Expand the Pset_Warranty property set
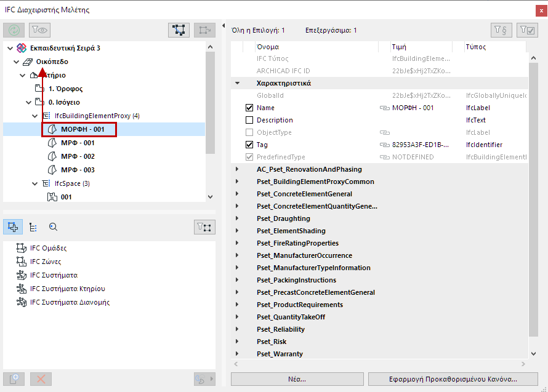Image resolution: width=548 pixels, height=392 pixels. 237,354
